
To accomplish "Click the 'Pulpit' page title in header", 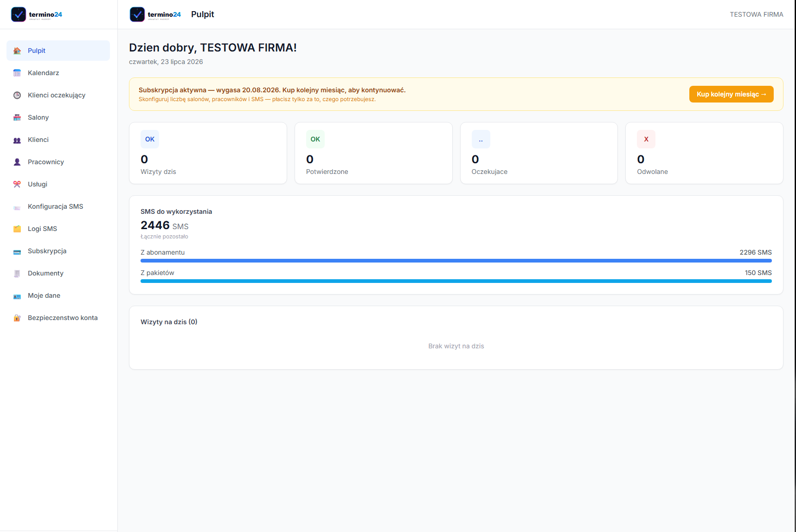I will (x=203, y=14).
